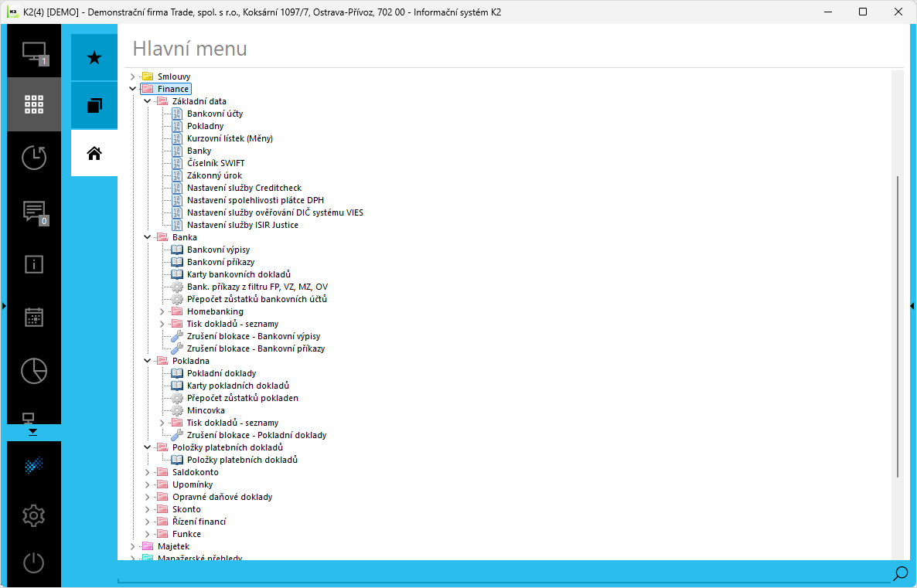Click the blue dotted logo icon in sidebar

[34, 465]
